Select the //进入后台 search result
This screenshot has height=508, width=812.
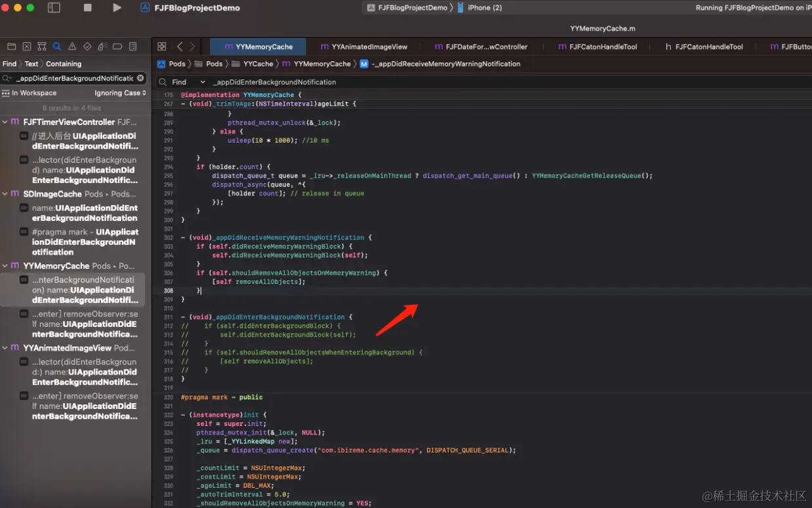tap(79, 141)
